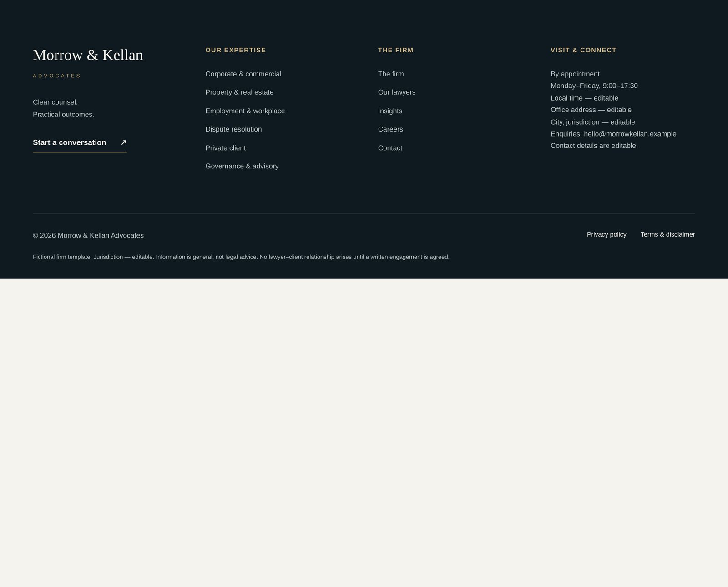
Task: Click the Practical outcomes. tagline text
Action: (64, 115)
